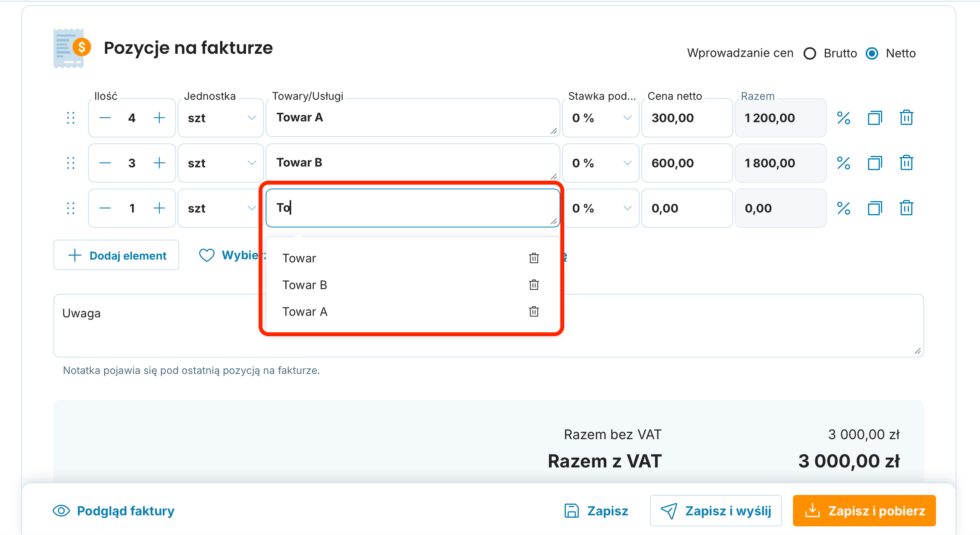Remove 'Towar B' suggestion with its trash icon
The width and height of the screenshot is (980, 535).
point(534,285)
